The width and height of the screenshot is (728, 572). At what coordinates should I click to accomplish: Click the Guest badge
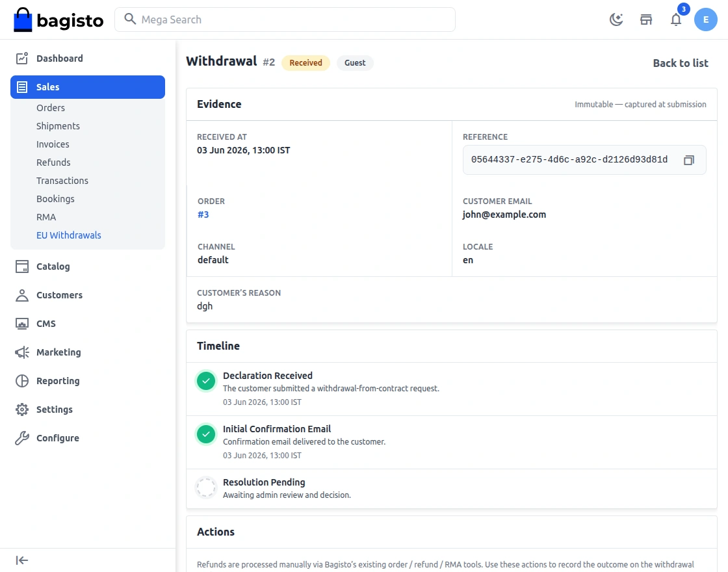click(x=355, y=62)
